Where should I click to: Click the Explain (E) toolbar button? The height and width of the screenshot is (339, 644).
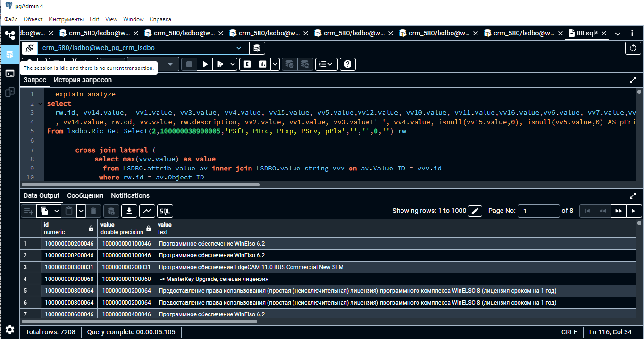pos(246,64)
